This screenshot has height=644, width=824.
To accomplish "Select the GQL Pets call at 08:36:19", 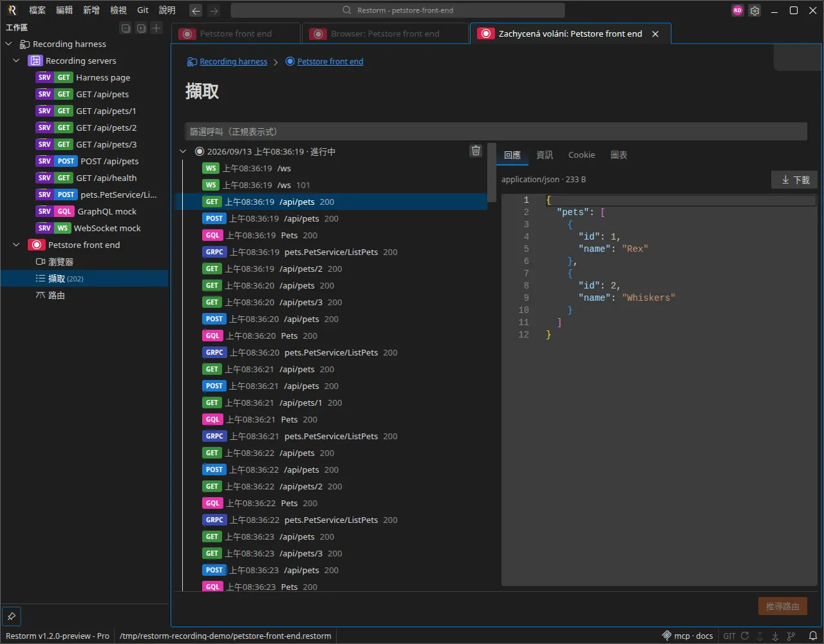I will (332, 236).
